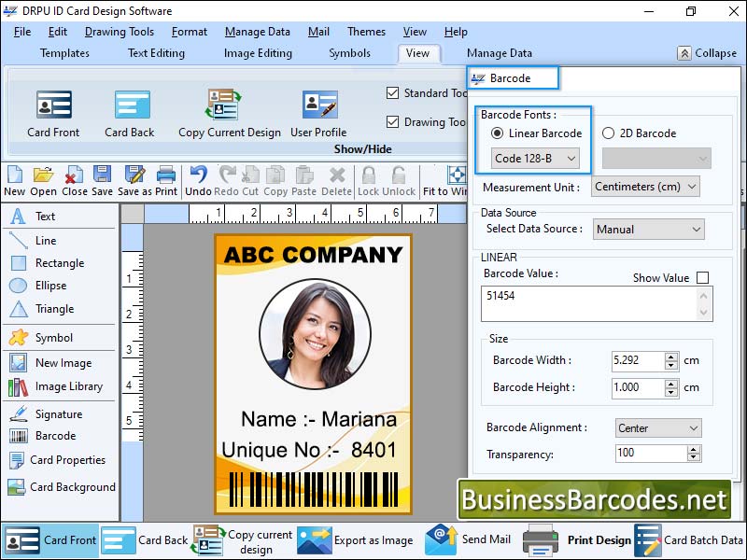Open the Barcode Alignment dropdown
Viewport: 747px width, 560px height.
click(x=657, y=427)
